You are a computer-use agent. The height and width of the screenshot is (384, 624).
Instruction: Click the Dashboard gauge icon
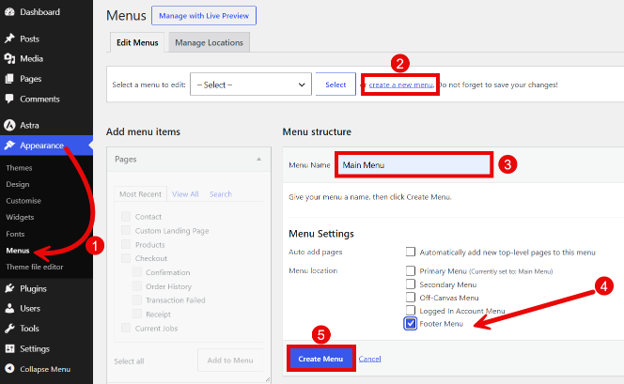click(x=10, y=12)
